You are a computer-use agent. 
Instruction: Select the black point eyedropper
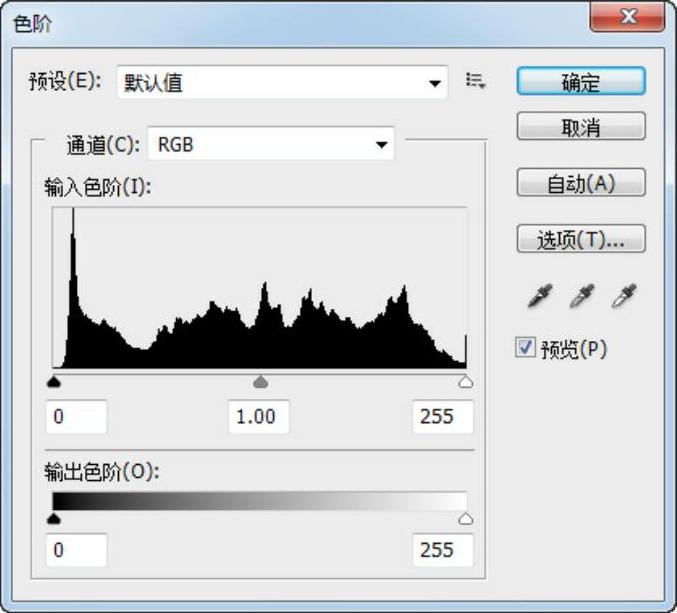540,296
